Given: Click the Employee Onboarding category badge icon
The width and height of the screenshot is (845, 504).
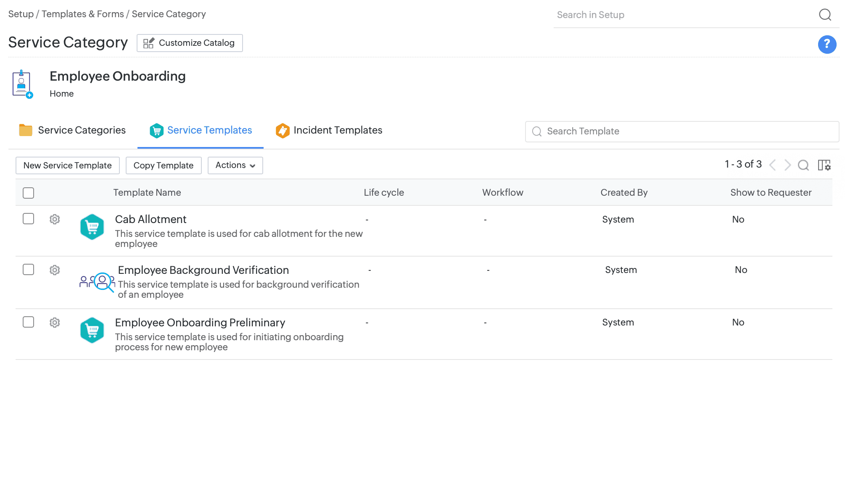Looking at the screenshot, I should [x=22, y=84].
